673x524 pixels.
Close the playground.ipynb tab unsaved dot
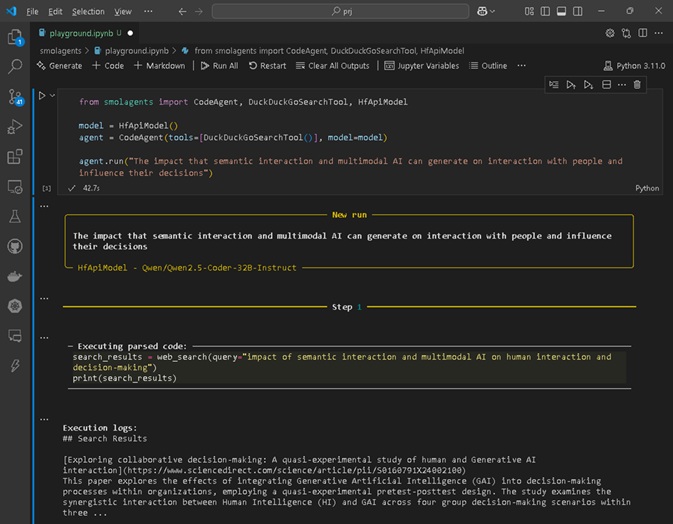[130, 33]
